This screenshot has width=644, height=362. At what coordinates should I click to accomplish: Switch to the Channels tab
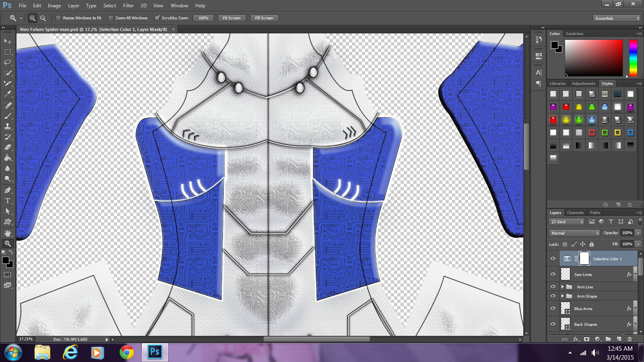point(575,213)
